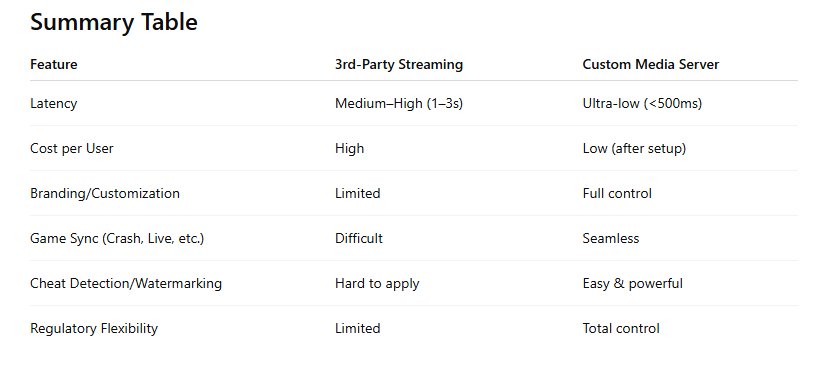Click the Hard to apply cell
Viewport: 815px width, 378px height.
click(377, 283)
